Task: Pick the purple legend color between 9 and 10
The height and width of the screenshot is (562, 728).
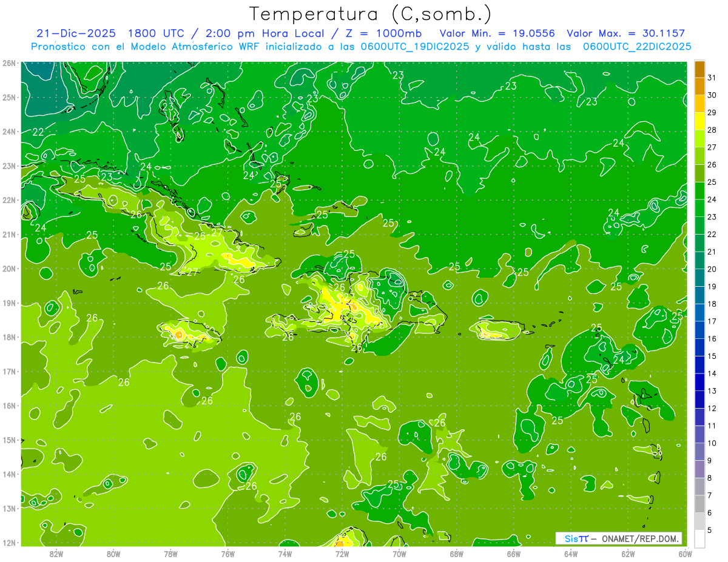Action: point(699,452)
